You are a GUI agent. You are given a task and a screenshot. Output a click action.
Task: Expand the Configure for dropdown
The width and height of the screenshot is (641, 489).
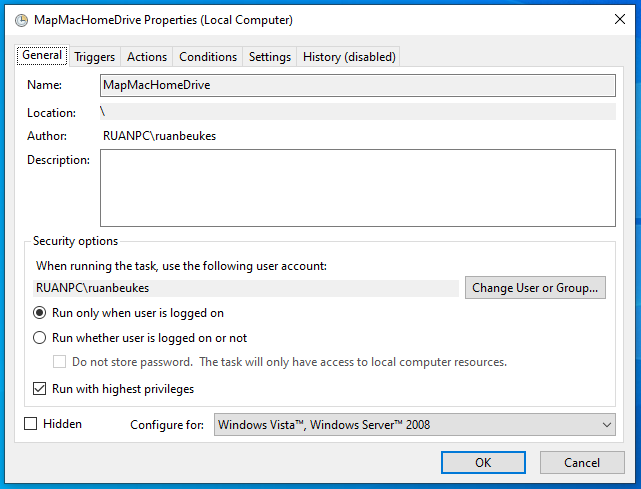(415, 425)
